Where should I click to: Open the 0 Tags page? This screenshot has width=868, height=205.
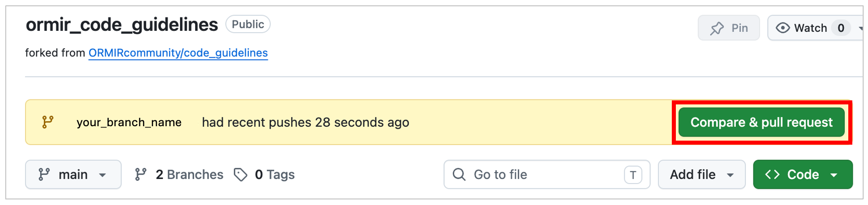click(x=264, y=175)
